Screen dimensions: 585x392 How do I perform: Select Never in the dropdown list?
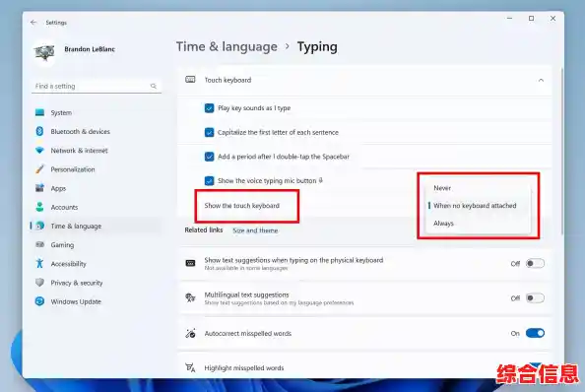pos(478,188)
